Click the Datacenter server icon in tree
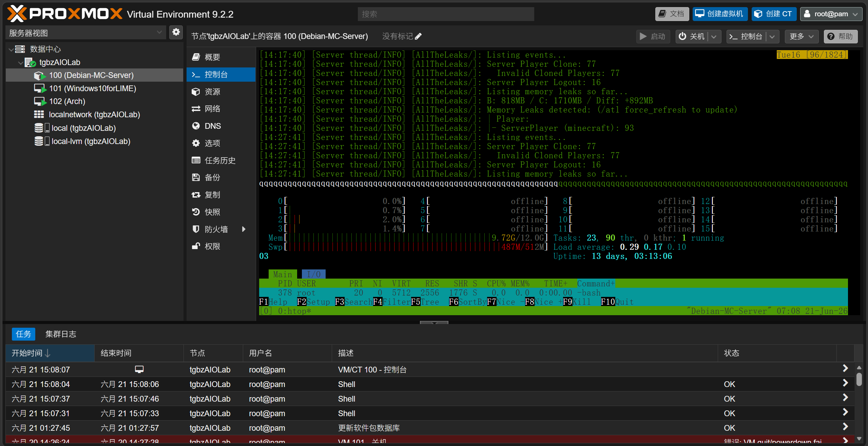Image resolution: width=868 pixels, height=446 pixels. (20, 49)
